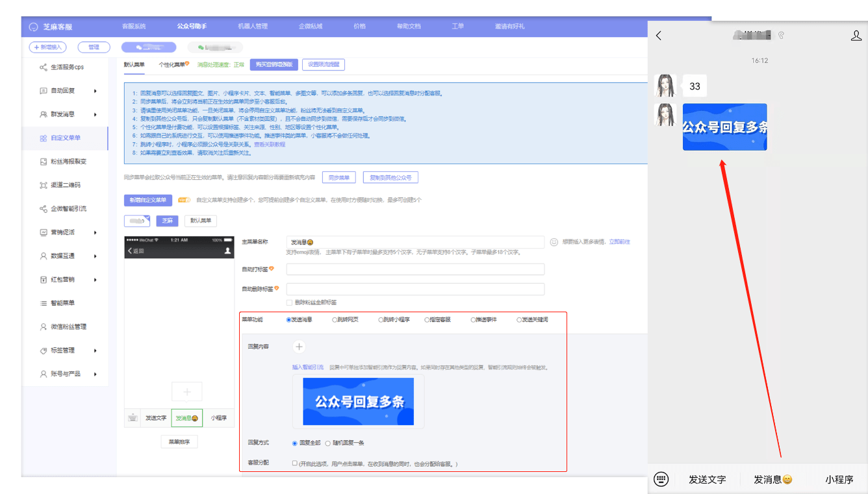
Task: Click the 同步菜单 button
Action: tap(338, 177)
